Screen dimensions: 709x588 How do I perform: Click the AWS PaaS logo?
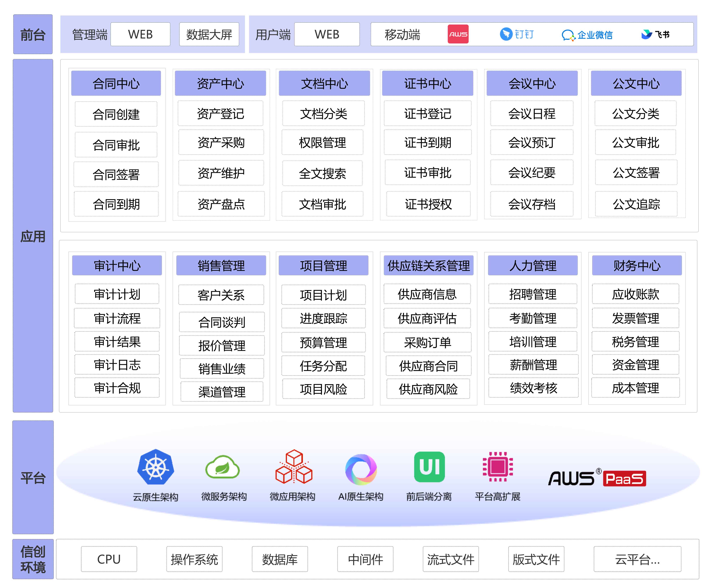tap(597, 478)
